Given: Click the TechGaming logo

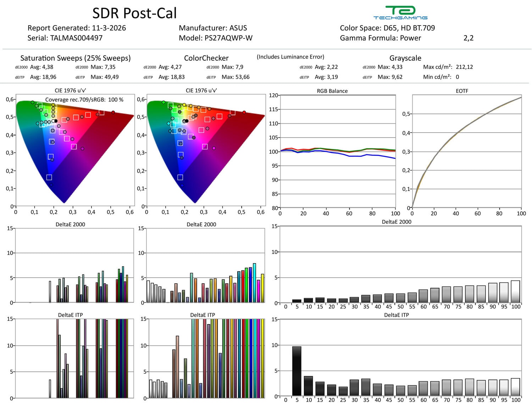Looking at the screenshot, I should (400, 13).
